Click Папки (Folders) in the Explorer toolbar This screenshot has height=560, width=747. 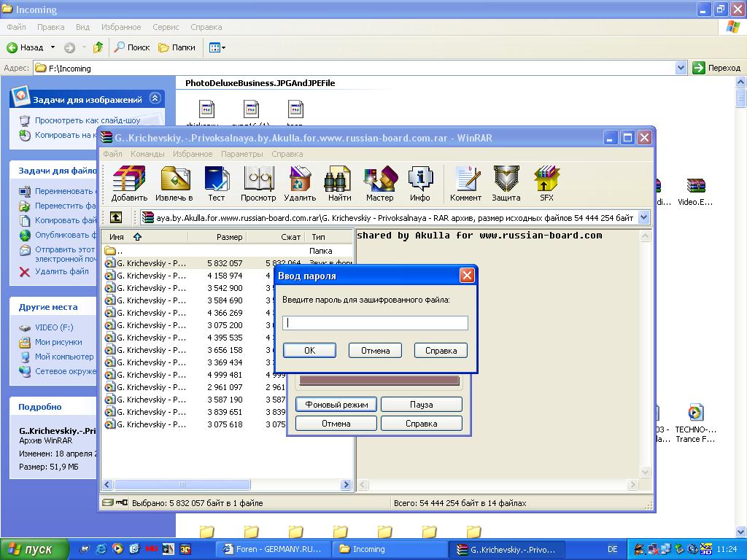click(177, 47)
